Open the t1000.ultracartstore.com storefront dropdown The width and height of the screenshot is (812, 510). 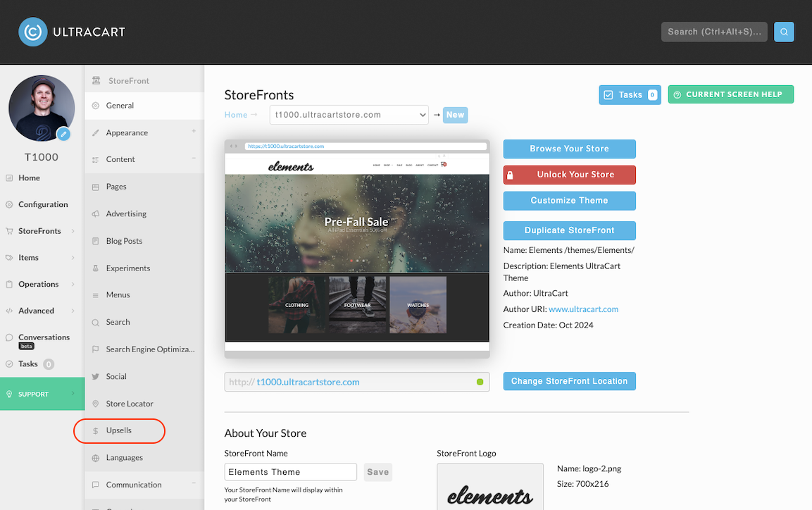pyautogui.click(x=349, y=115)
